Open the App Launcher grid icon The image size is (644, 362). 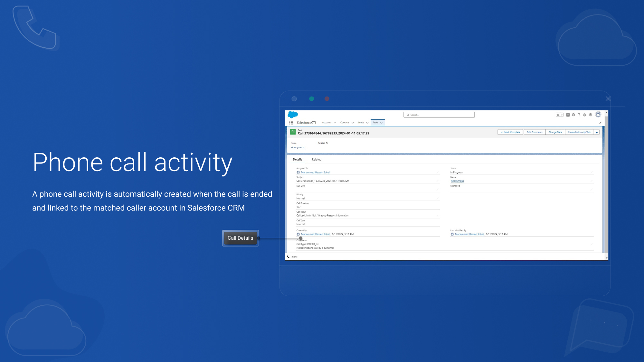click(291, 123)
